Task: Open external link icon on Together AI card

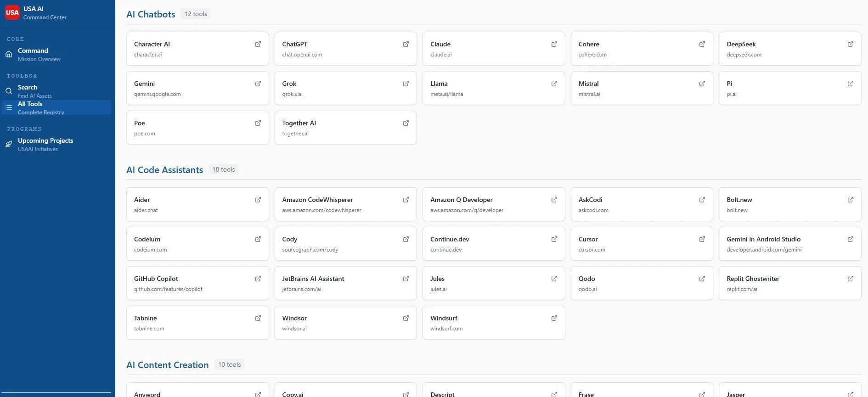Action: pyautogui.click(x=406, y=123)
